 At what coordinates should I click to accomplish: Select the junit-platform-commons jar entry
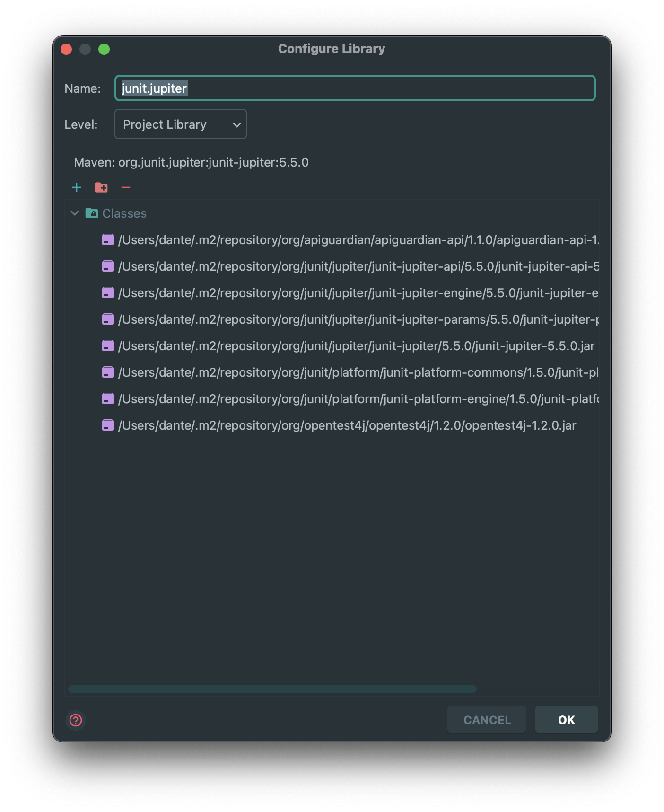pos(350,372)
